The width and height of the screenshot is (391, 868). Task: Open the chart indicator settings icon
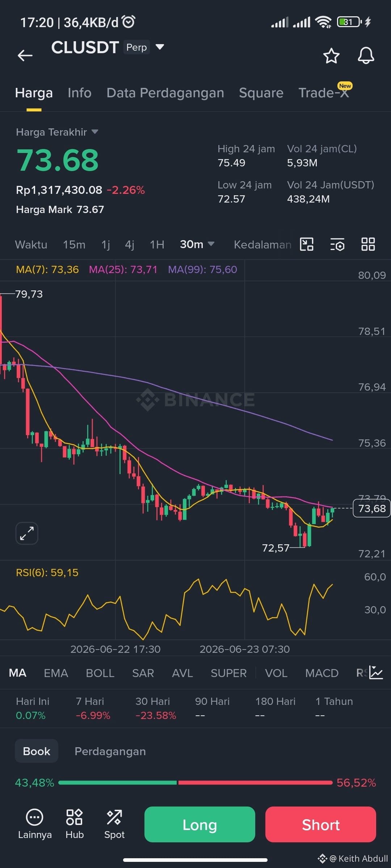(x=337, y=244)
